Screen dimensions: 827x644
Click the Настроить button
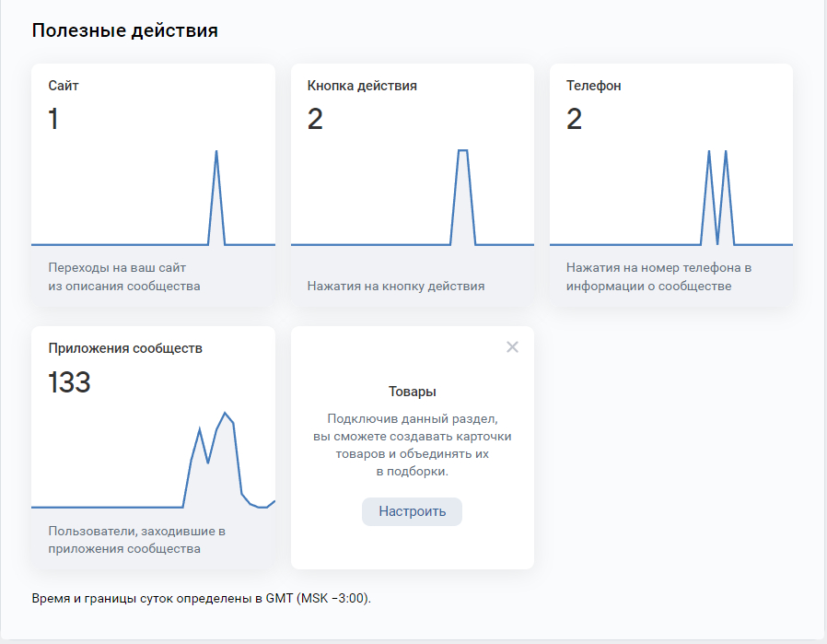pos(412,511)
